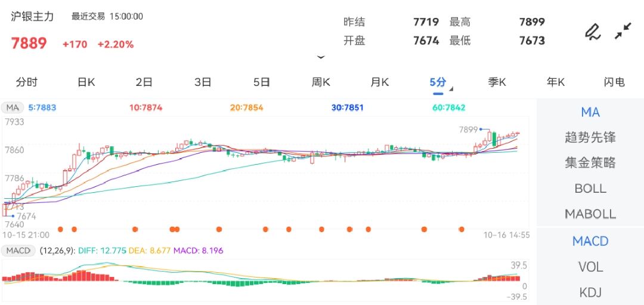Click the MACD: 8.196 value
Screen dimensions: 644x305
pyautogui.click(x=198, y=250)
